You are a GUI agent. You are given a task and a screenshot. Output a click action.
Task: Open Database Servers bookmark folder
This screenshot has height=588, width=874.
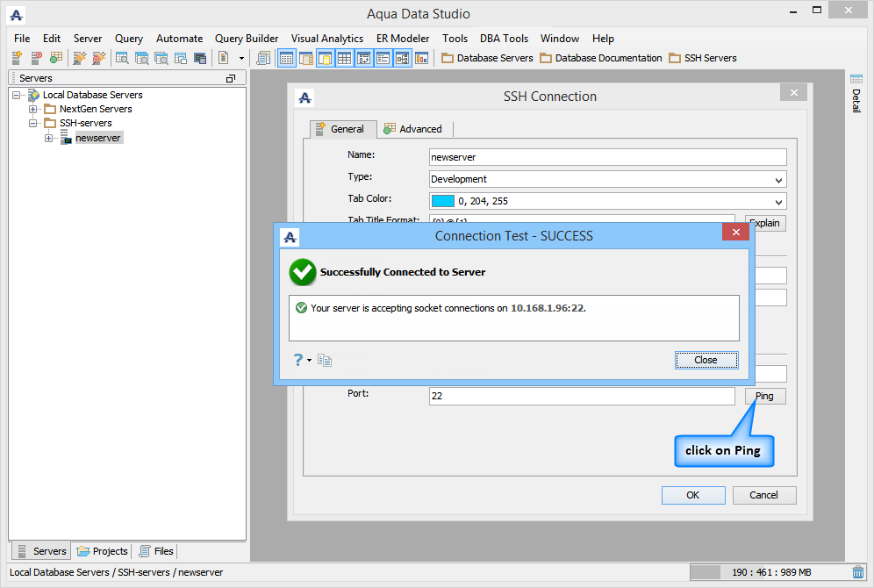click(487, 58)
